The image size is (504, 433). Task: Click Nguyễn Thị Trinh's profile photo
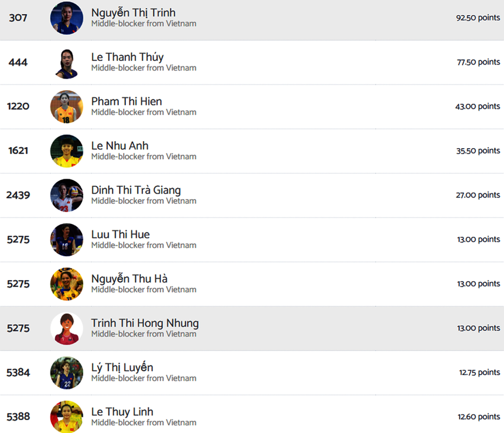(66, 18)
